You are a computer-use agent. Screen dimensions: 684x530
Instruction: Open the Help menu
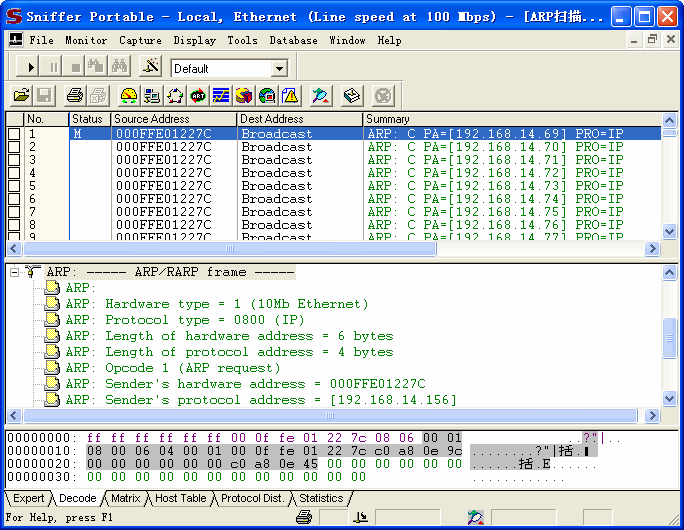tap(389, 40)
